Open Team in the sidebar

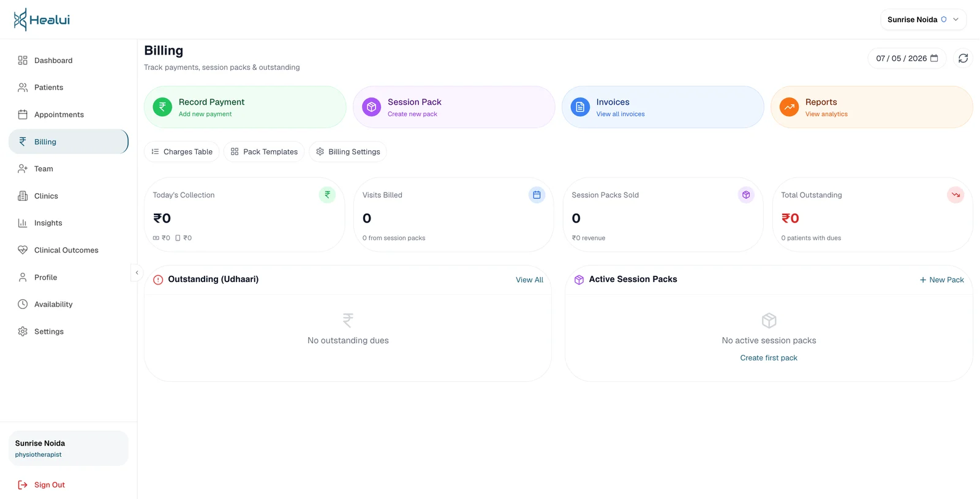(69, 169)
